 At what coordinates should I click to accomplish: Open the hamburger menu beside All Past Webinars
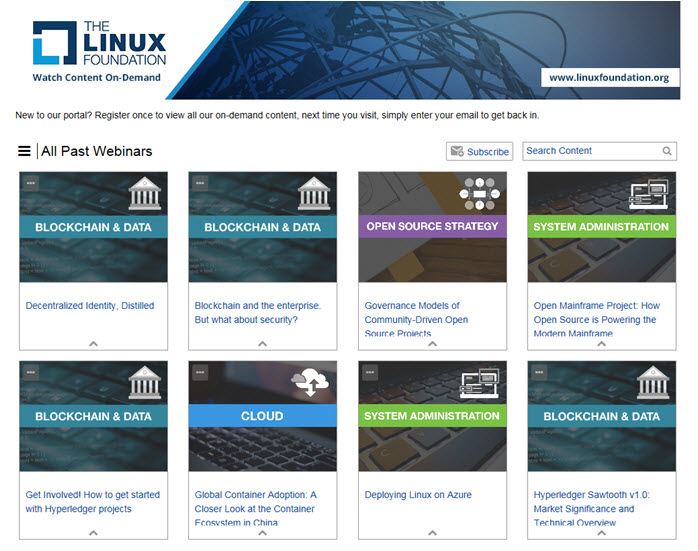[24, 151]
